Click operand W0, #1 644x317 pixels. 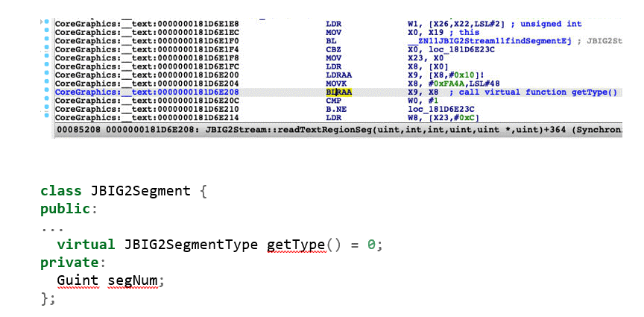[x=423, y=101]
